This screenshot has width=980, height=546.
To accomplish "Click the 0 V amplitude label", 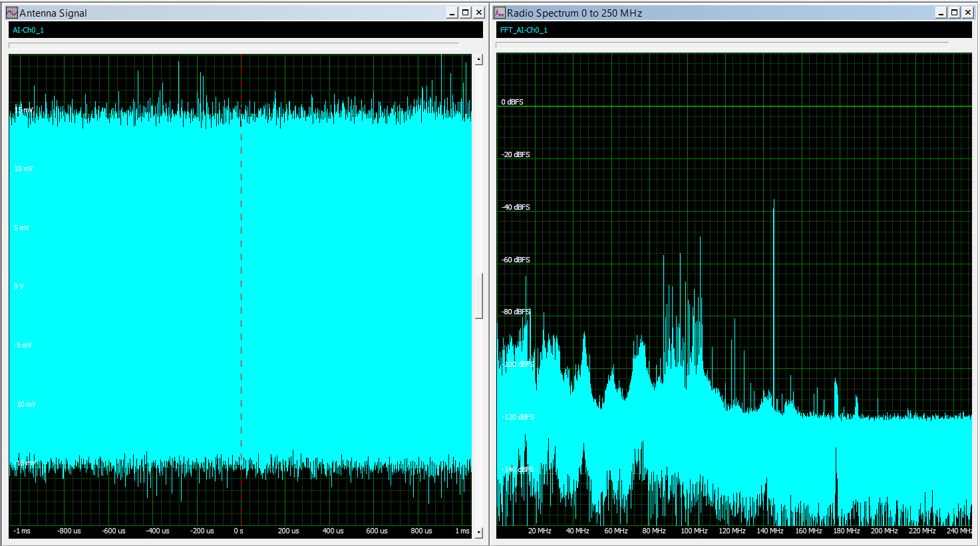I will point(19,286).
